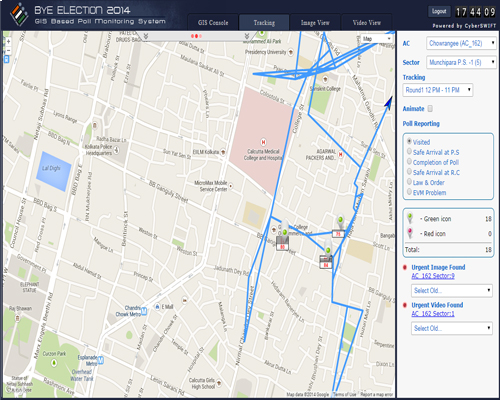Select Safe Arrival at R.C option
The width and height of the screenshot is (500, 400).
(x=409, y=171)
